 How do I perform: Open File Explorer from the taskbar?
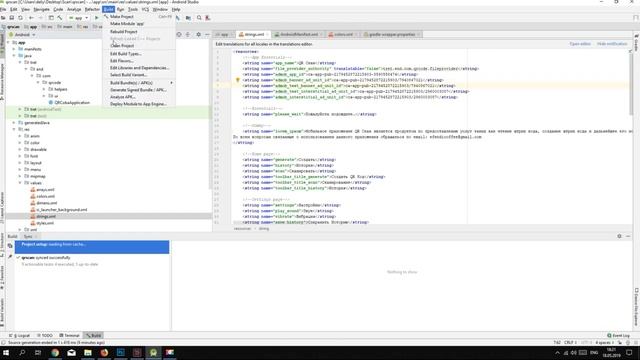coord(88,353)
